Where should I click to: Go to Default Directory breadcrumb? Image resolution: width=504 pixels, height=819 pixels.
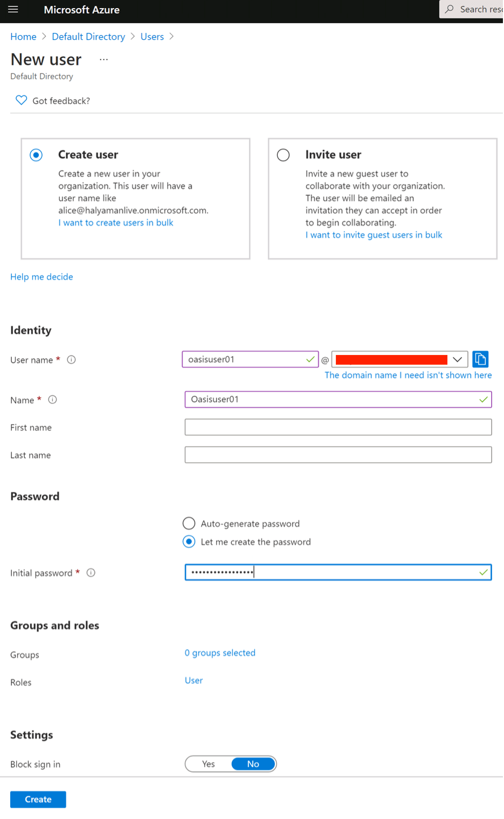pyautogui.click(x=88, y=37)
